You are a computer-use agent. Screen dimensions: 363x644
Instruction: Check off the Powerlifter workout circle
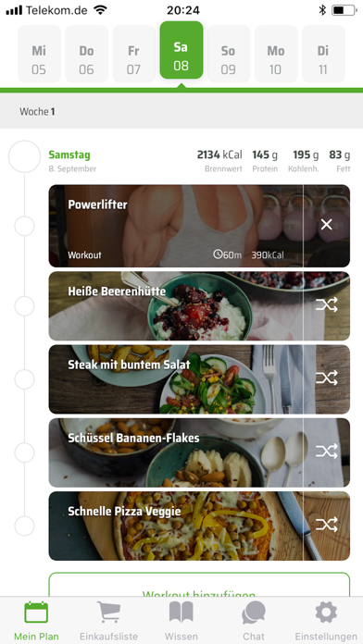[x=24, y=226]
